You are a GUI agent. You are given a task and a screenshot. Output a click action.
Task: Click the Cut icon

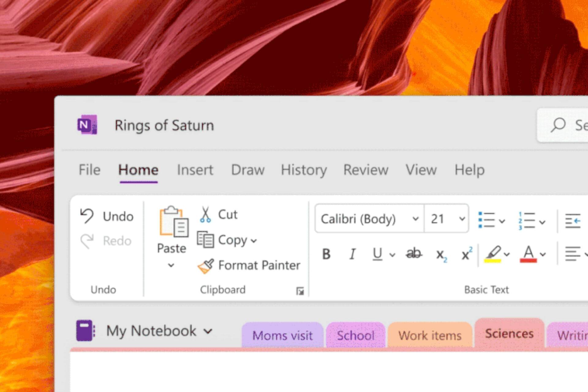pos(206,214)
